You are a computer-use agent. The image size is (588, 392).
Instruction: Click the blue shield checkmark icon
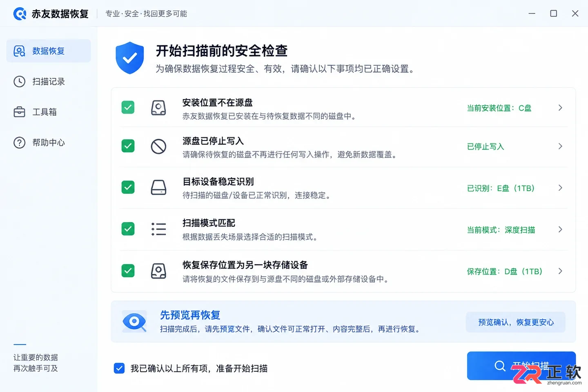pos(130,58)
